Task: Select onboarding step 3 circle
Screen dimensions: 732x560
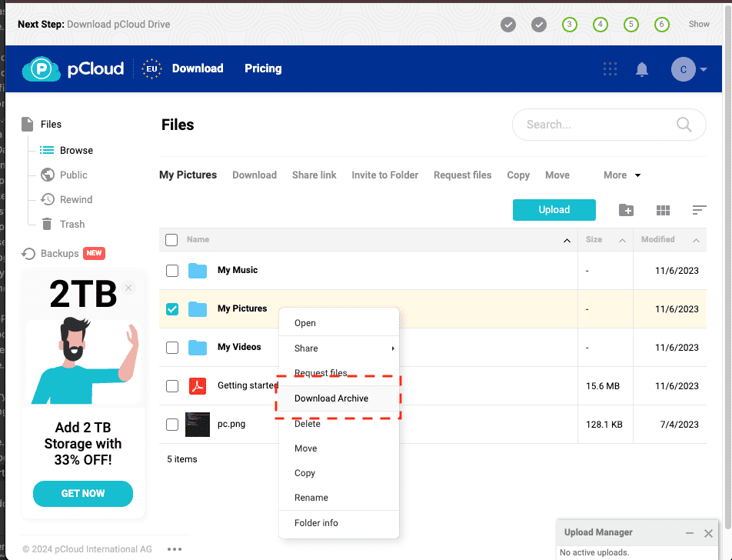Action: coord(569,25)
